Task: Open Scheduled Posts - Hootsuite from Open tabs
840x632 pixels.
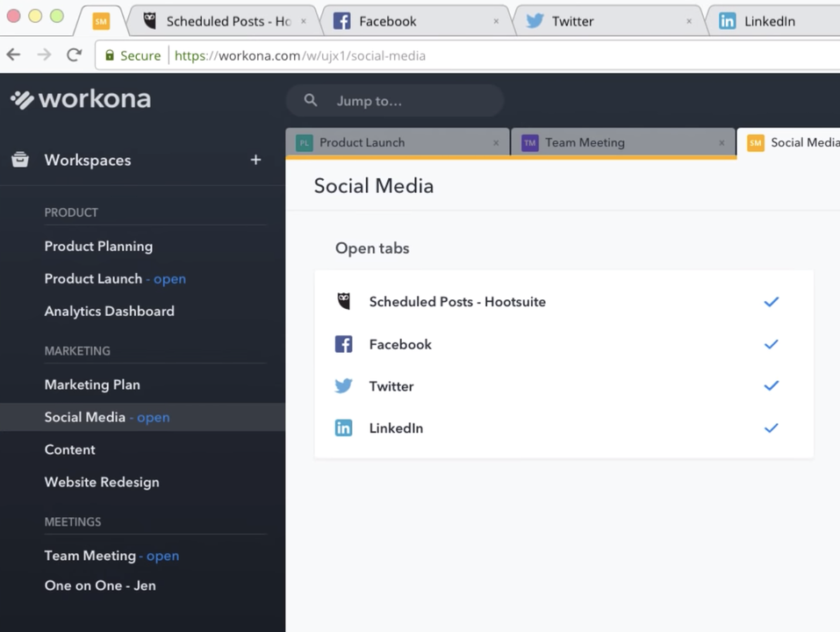Action: [457, 302]
